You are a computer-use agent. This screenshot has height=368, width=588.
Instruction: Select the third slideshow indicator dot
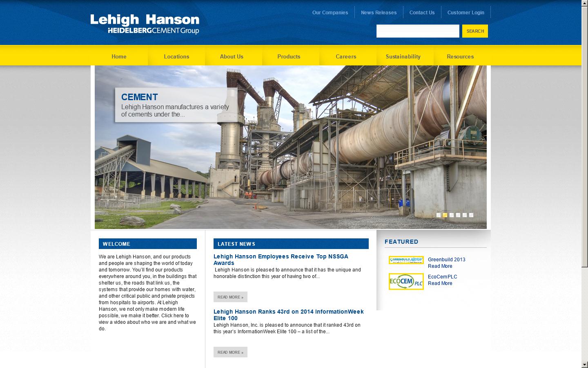(452, 215)
